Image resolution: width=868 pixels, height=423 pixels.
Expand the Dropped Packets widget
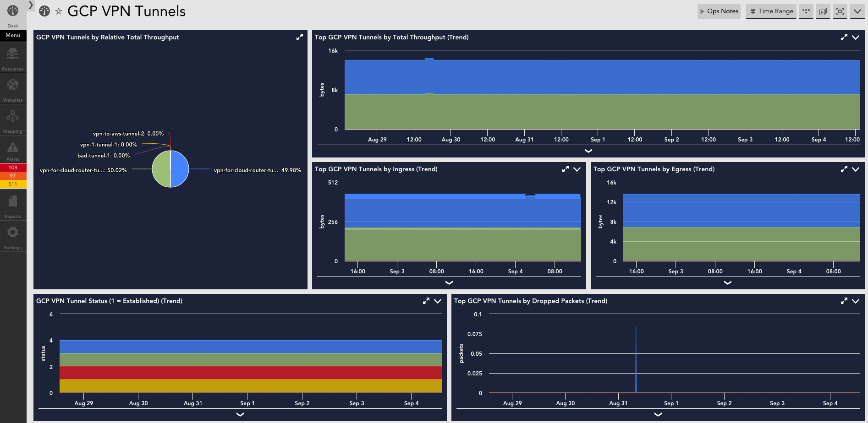(844, 301)
